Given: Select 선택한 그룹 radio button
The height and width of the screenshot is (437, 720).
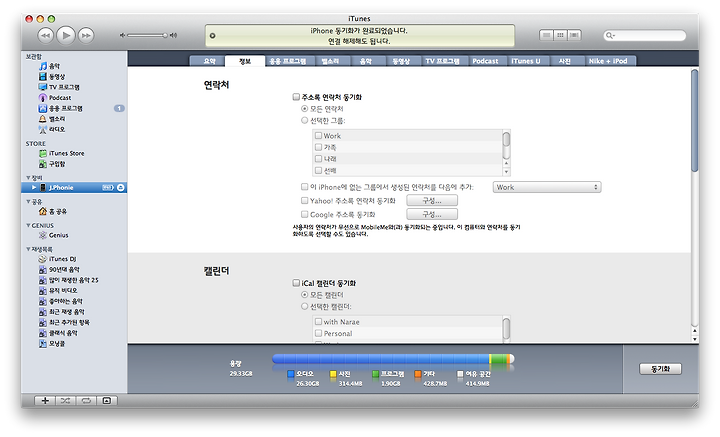Looking at the screenshot, I should pyautogui.click(x=304, y=120).
